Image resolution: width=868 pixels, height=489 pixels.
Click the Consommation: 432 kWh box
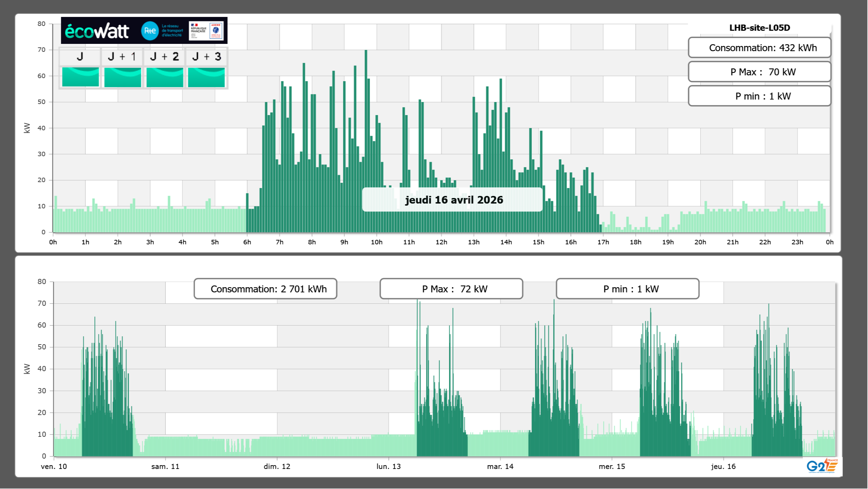tap(759, 48)
